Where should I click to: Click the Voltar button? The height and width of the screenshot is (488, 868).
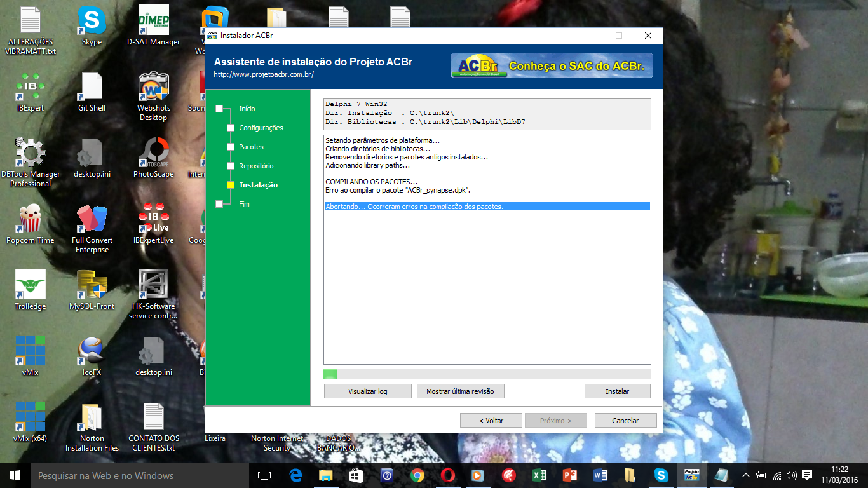coord(491,421)
